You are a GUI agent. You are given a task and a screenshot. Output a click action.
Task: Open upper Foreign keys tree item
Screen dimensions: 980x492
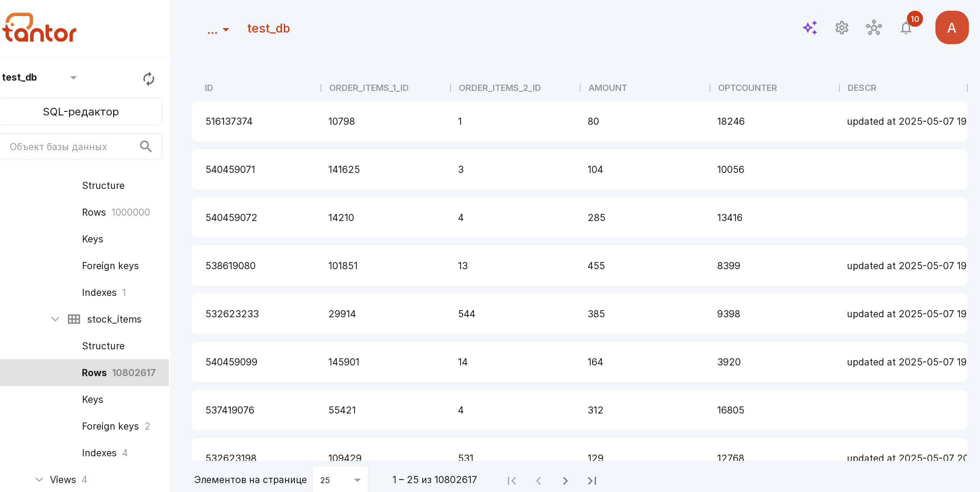click(110, 266)
